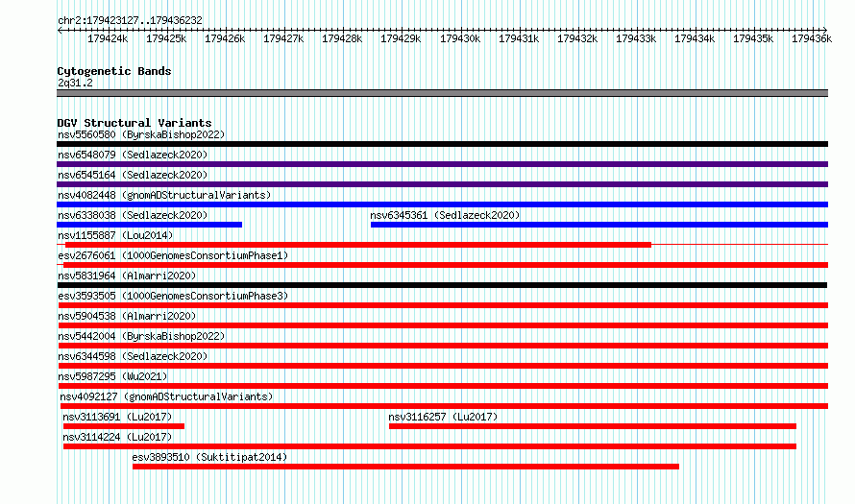
Task: Click the purple bar of nsv6545164
Action: click(x=442, y=184)
